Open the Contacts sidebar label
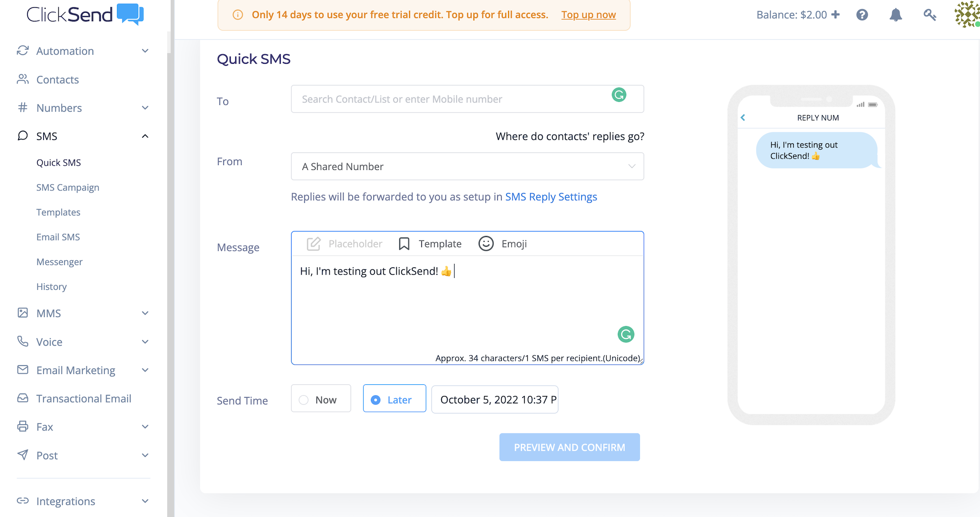The width and height of the screenshot is (980, 517). [x=57, y=79]
